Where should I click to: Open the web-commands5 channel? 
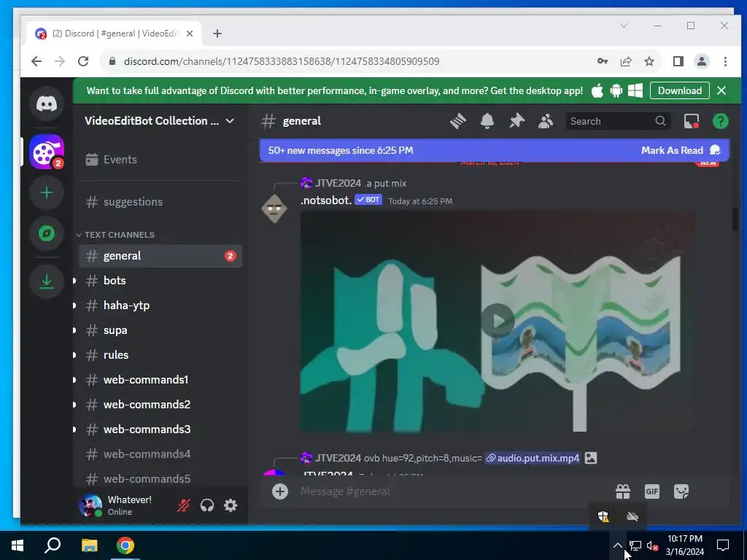[x=160, y=478]
